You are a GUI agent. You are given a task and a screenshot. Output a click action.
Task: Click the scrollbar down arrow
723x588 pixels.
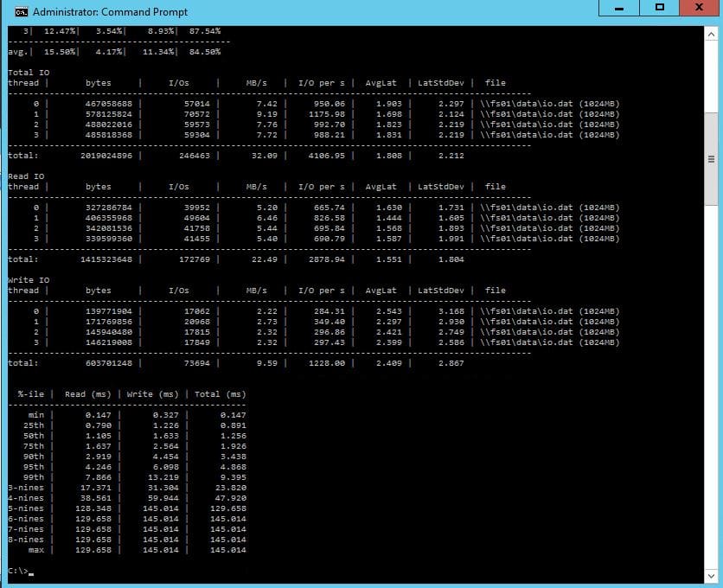[x=712, y=575]
